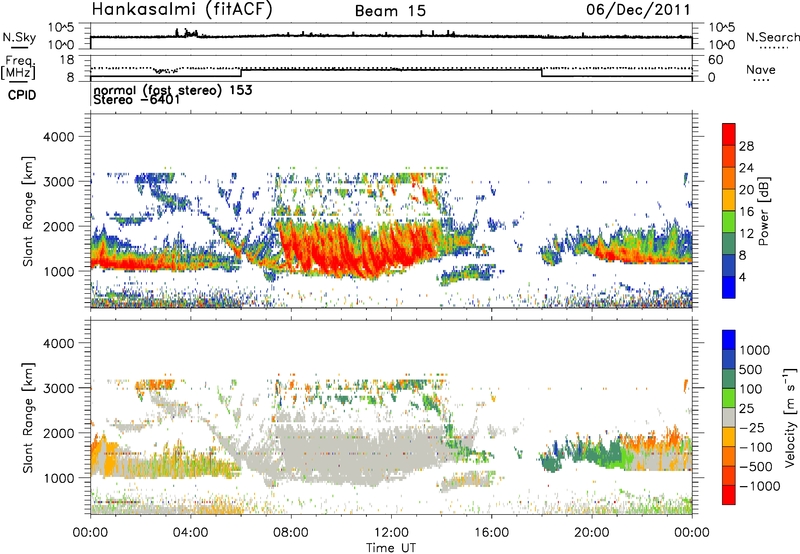
Task: Click the -25 tick on the velocity colorbar
Action: (752, 427)
